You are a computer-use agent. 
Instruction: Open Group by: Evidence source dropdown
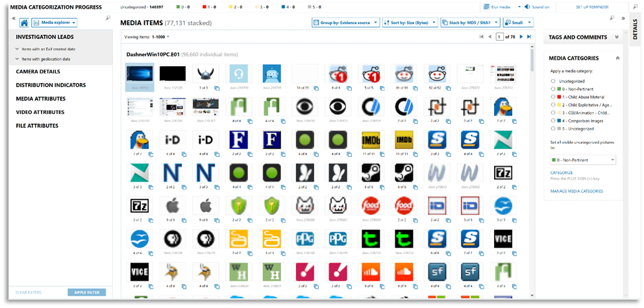point(345,23)
